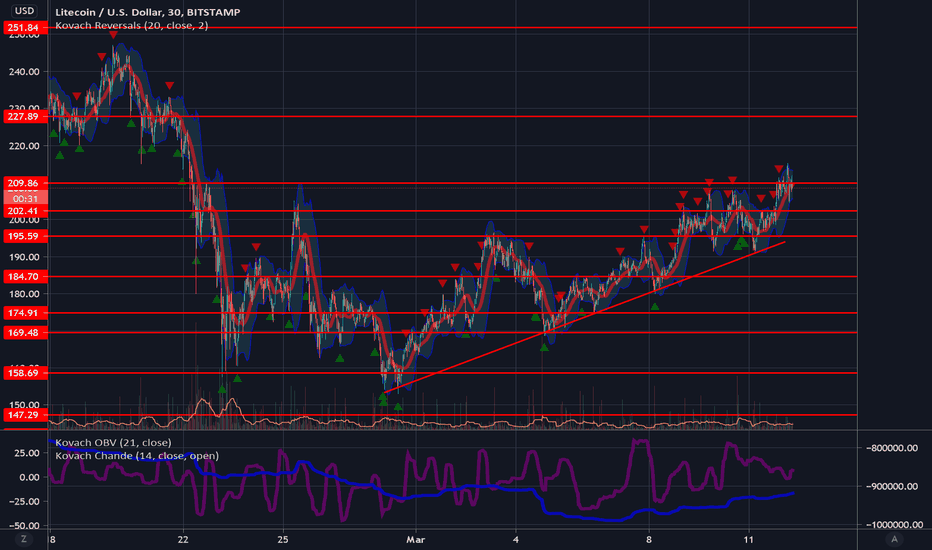Click the 4 date on time axis
Screen dimensions: 932x550
515,540
